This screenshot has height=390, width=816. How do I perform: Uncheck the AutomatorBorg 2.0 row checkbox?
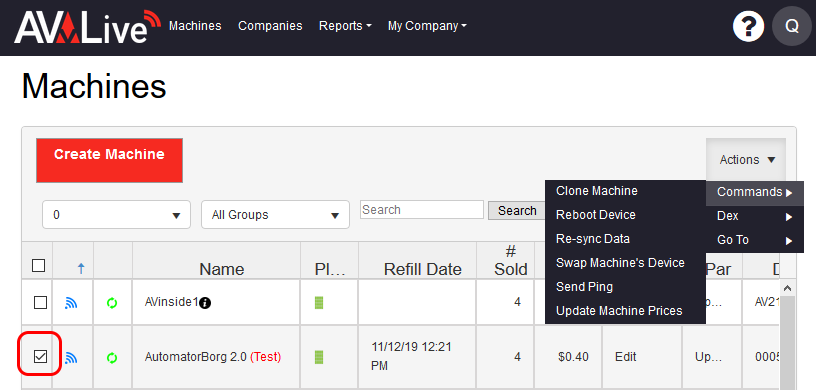40,356
